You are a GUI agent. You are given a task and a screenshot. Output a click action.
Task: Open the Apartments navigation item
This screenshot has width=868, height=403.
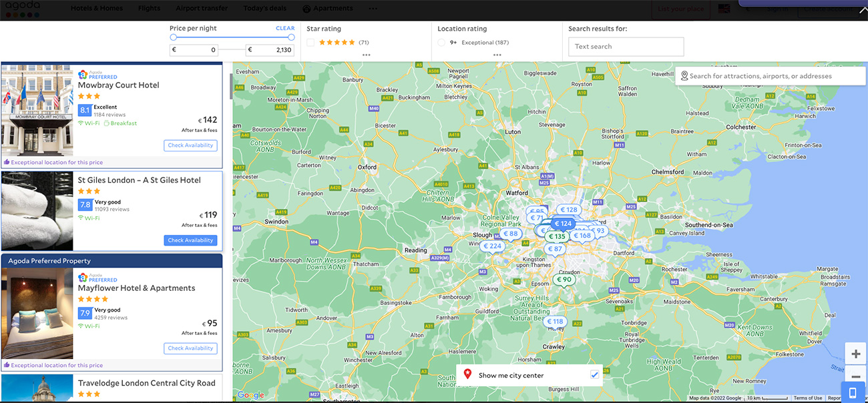pyautogui.click(x=328, y=9)
